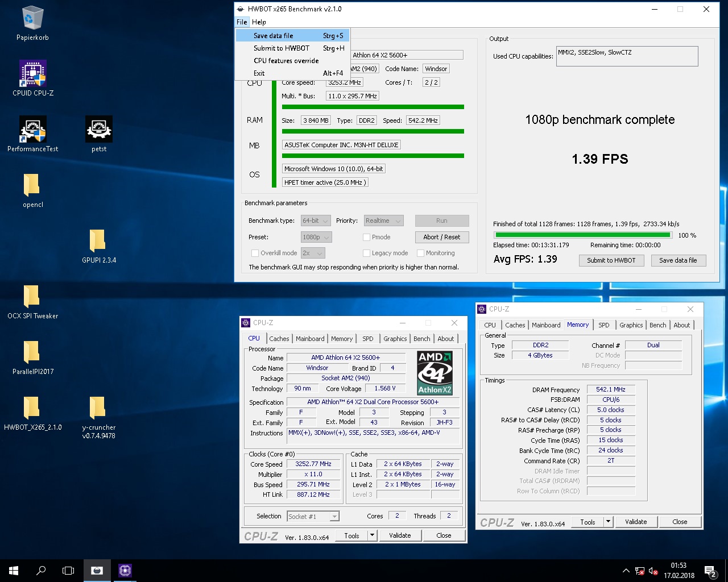Click the Abort / Reset button
728x582 pixels.
(x=442, y=237)
